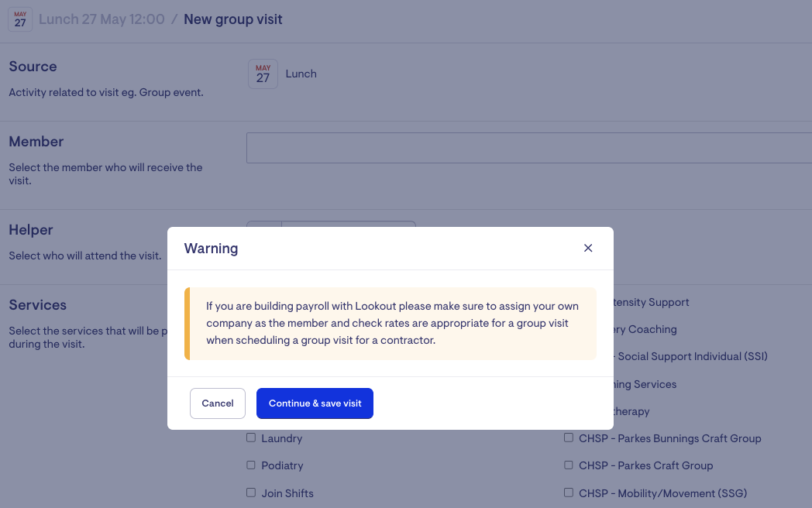Focus the Member selection field
Image resolution: width=812 pixels, height=508 pixels.
(528, 148)
